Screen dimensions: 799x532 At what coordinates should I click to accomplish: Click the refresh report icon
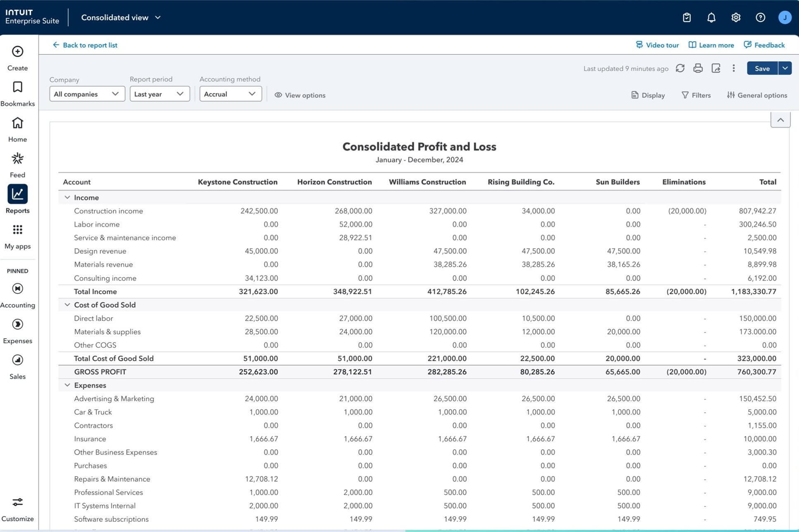(680, 68)
